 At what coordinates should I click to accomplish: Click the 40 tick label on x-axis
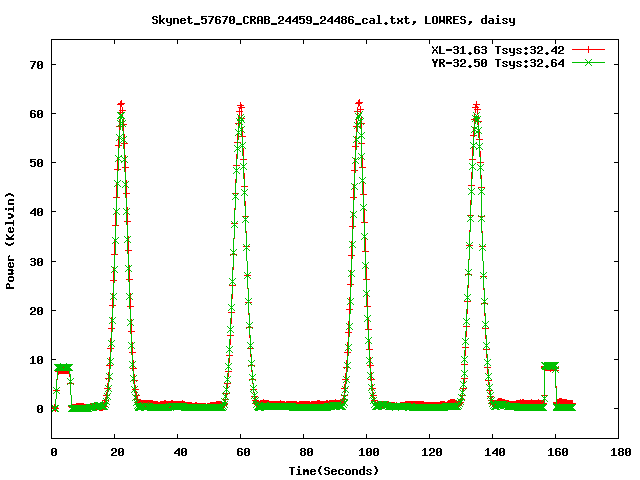pos(179,453)
